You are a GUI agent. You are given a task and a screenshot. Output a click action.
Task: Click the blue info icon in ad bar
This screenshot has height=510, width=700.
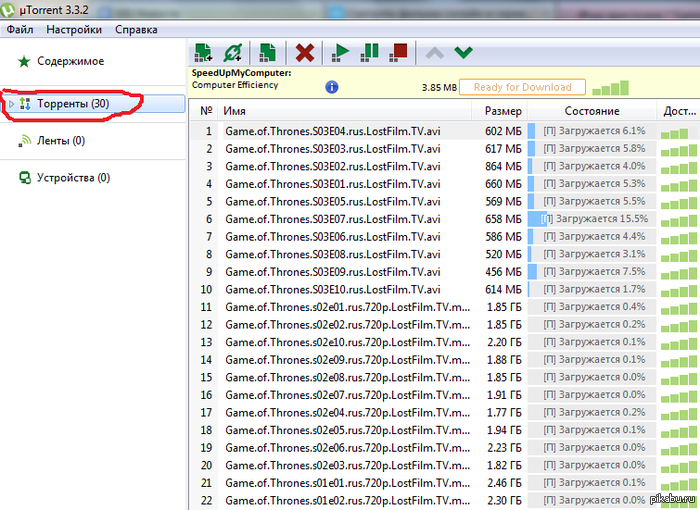(332, 87)
